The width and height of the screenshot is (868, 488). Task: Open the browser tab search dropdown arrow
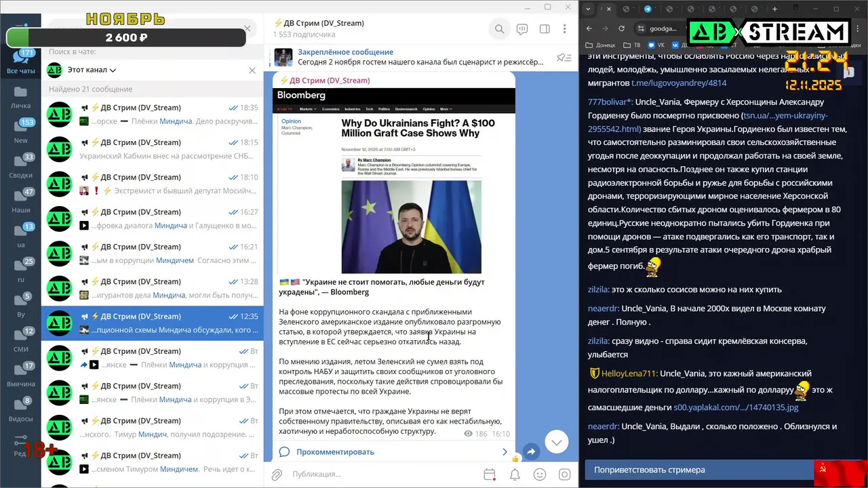(588, 9)
